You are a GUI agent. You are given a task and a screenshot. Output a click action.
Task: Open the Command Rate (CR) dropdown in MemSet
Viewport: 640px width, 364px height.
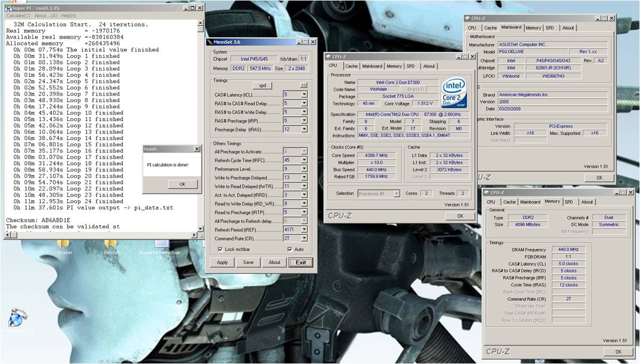tap(304, 238)
